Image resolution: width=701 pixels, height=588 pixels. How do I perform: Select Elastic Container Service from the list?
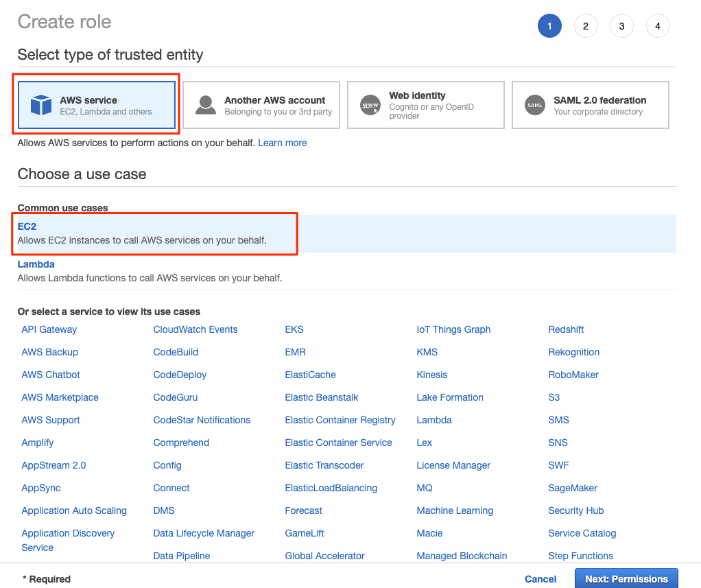(338, 443)
